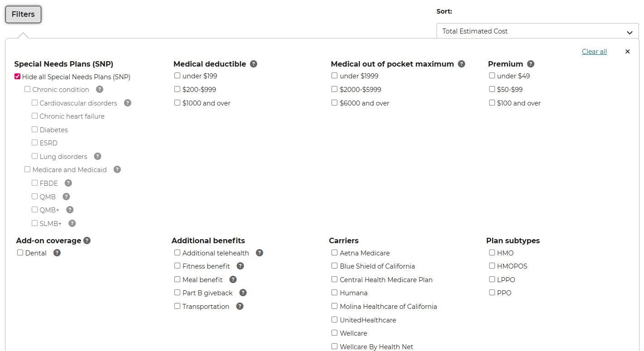Close the filters panel with X

click(x=627, y=52)
